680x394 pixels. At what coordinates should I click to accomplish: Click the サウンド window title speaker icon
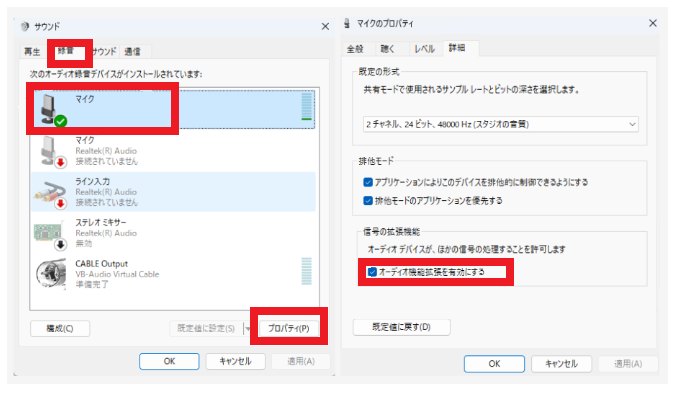click(x=25, y=26)
